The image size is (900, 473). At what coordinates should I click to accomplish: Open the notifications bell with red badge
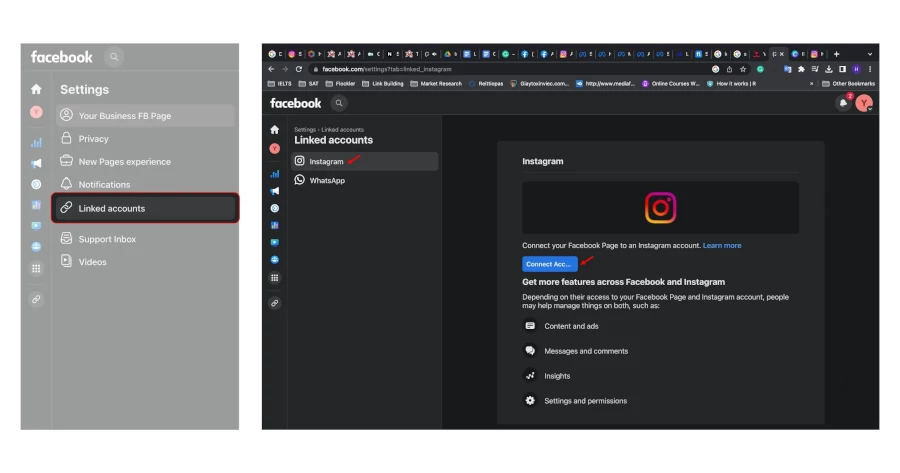point(843,103)
